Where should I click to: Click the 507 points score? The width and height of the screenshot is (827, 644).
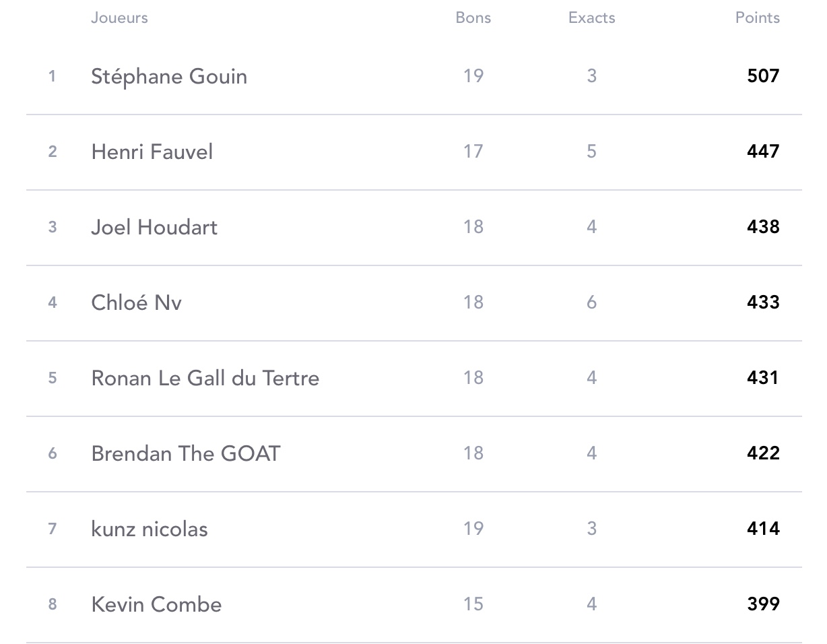coord(764,75)
